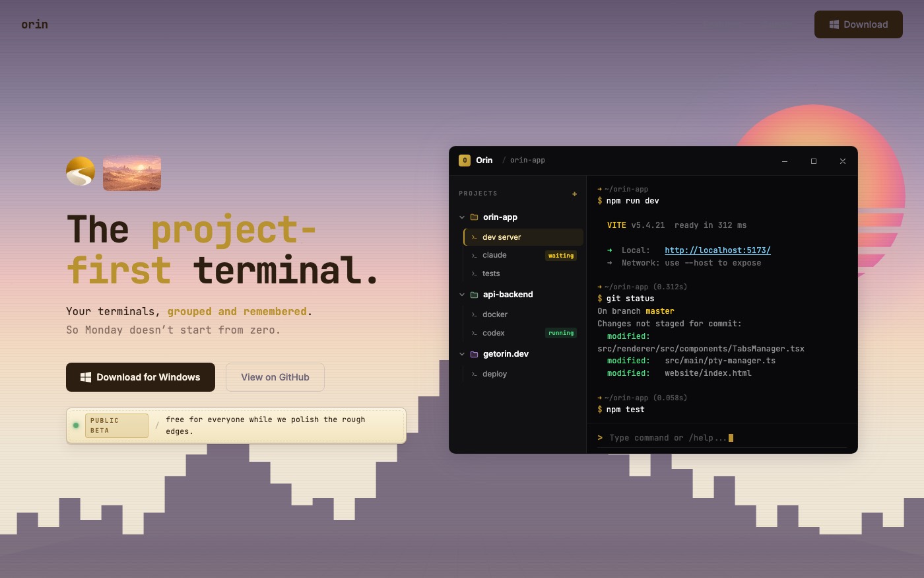Click the waiting status badge next to claude
The height and width of the screenshot is (578, 924).
(x=561, y=256)
